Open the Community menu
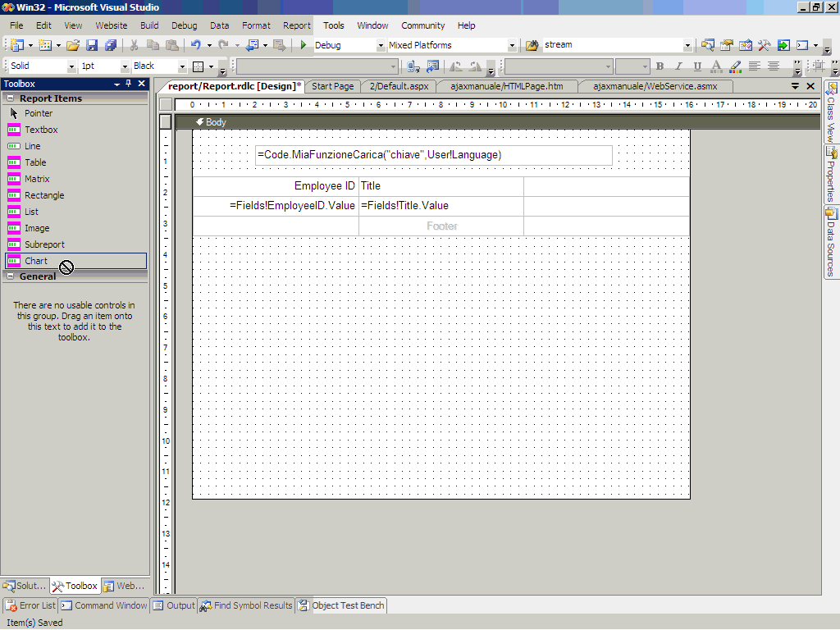840x630 pixels. pyautogui.click(x=422, y=25)
